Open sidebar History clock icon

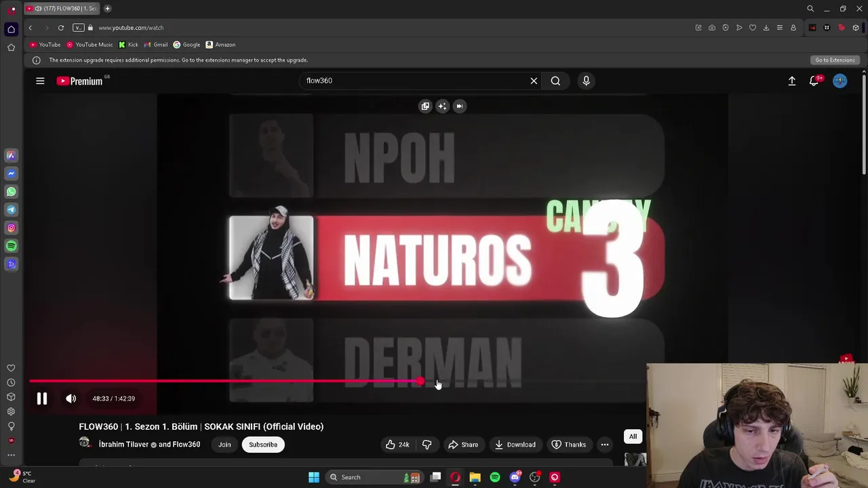coord(11,382)
